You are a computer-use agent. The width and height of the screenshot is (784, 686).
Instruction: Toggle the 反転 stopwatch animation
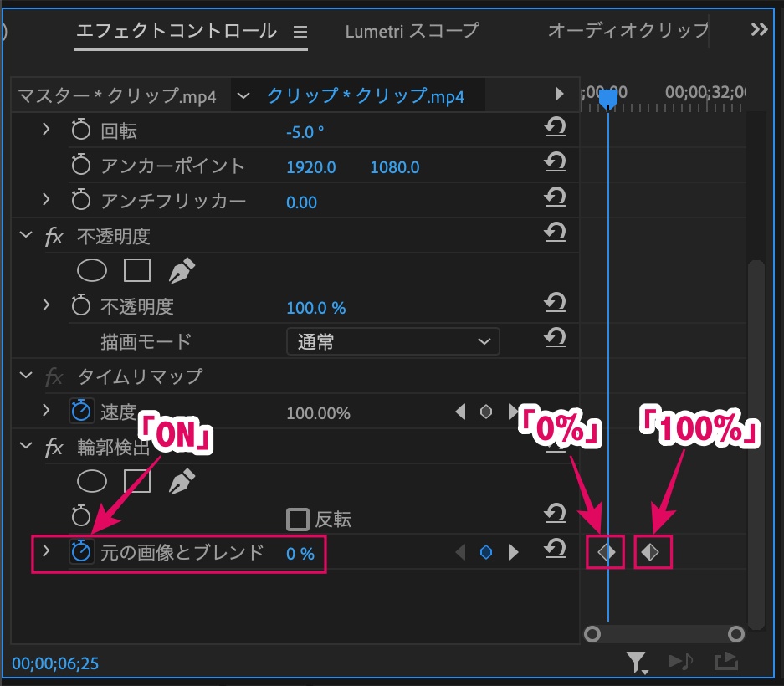tap(80, 516)
